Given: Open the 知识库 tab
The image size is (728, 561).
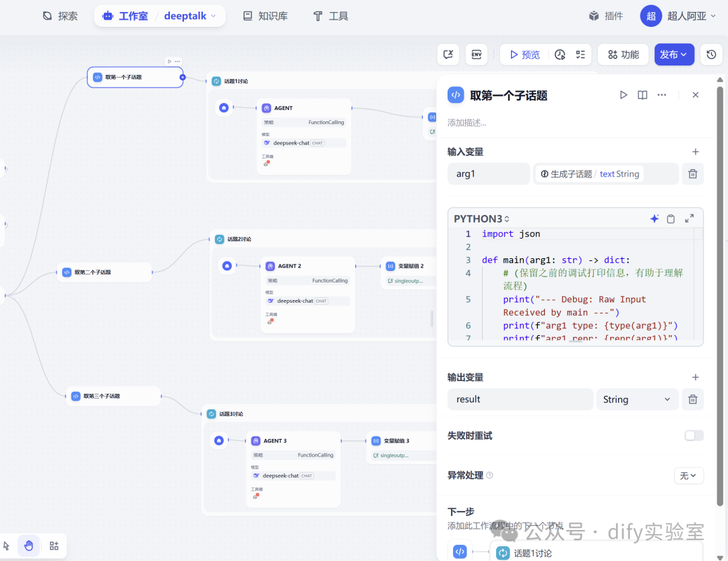Looking at the screenshot, I should click(266, 16).
